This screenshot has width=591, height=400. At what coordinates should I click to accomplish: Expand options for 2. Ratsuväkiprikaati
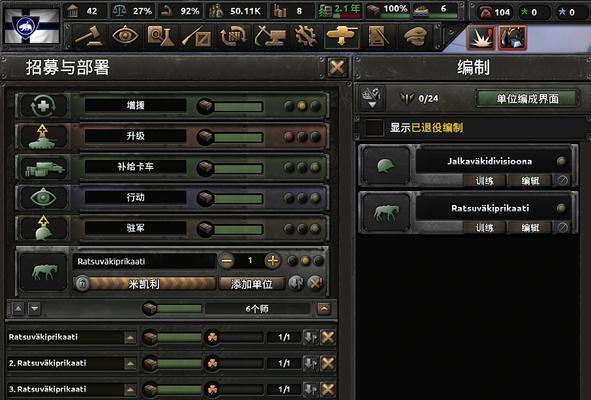pos(130,364)
